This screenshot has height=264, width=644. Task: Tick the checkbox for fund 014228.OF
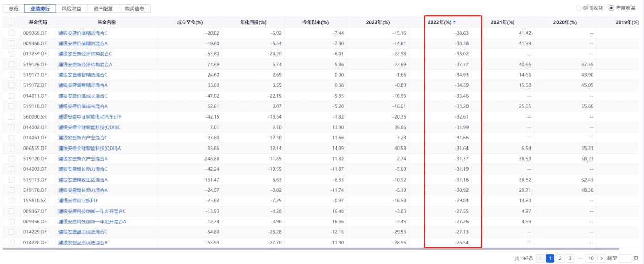(11, 242)
